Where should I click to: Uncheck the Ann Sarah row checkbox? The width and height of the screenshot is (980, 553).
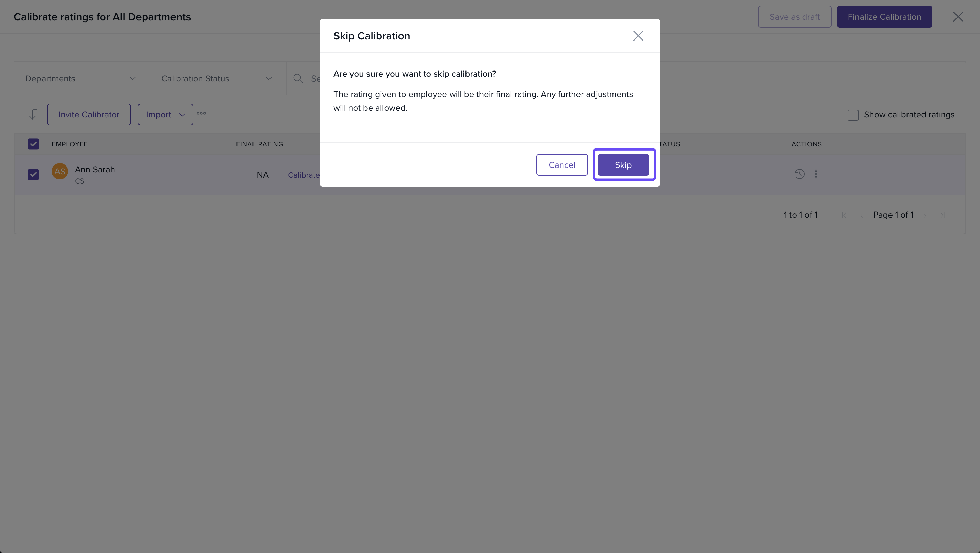[x=33, y=174]
